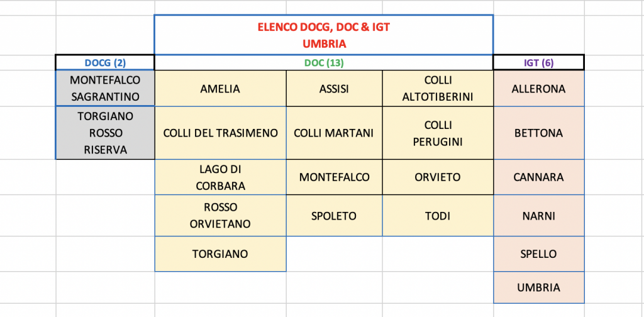This screenshot has height=317, width=644.
Task: Click the IGT (6) header cell
Action: coord(538,63)
